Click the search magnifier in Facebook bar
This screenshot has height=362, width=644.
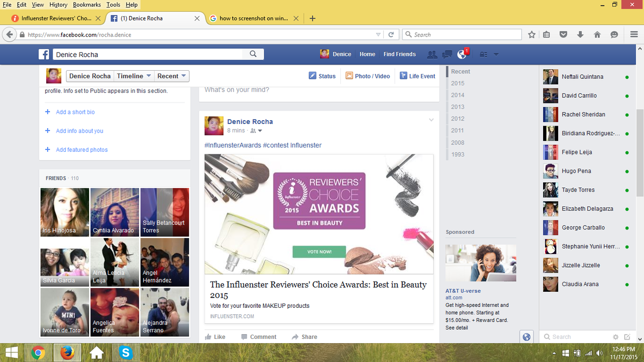point(253,54)
